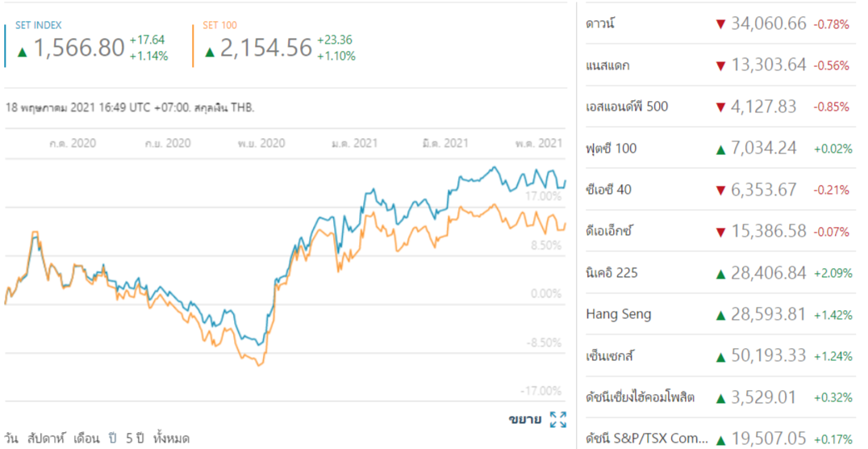This screenshot has height=449, width=868.
Task: Click the red down arrow in ซีเอซี 40 row
Action: [x=720, y=190]
